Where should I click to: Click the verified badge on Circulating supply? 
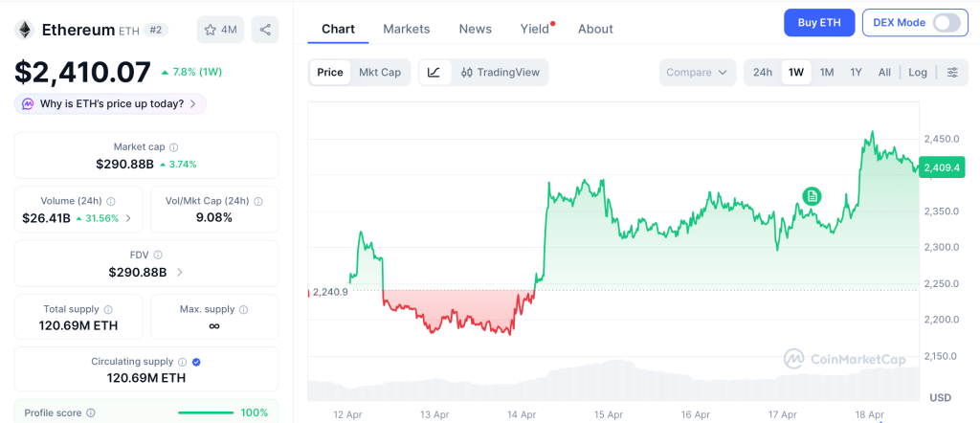pos(195,362)
